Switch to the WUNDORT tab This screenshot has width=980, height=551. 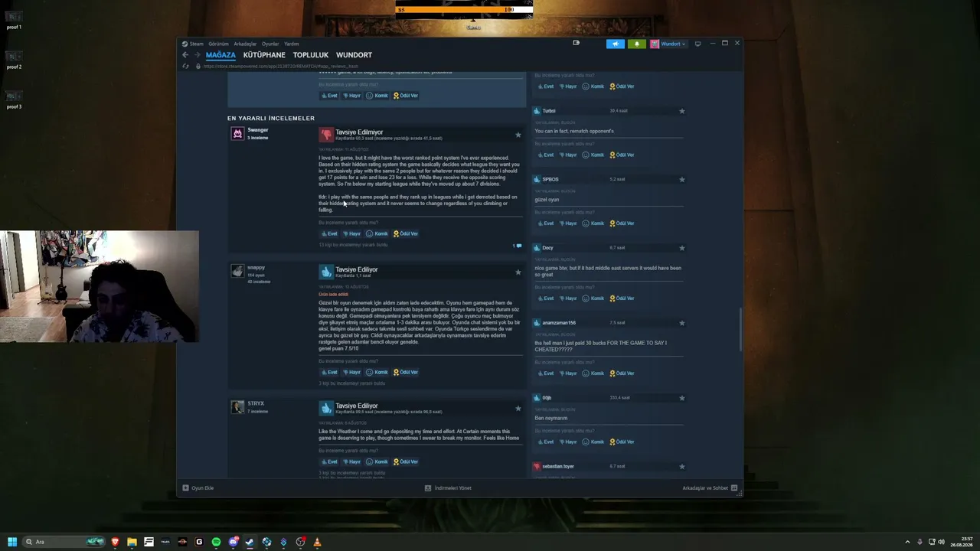pos(354,55)
